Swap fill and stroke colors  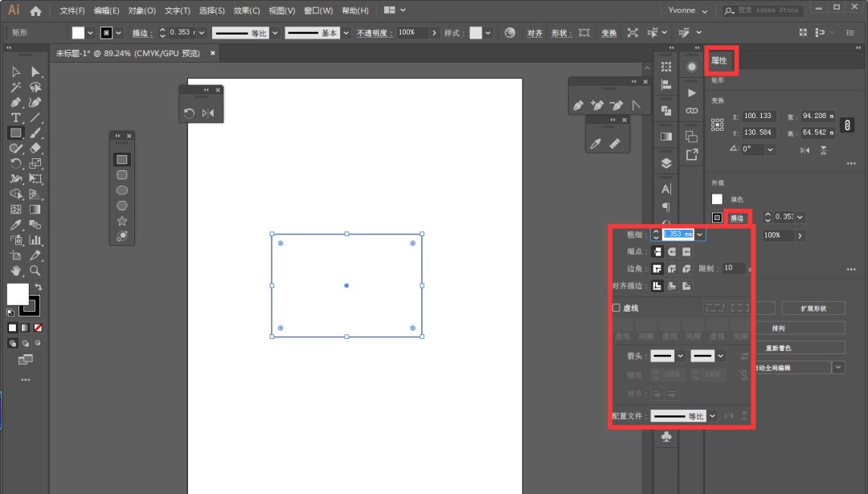click(x=39, y=287)
